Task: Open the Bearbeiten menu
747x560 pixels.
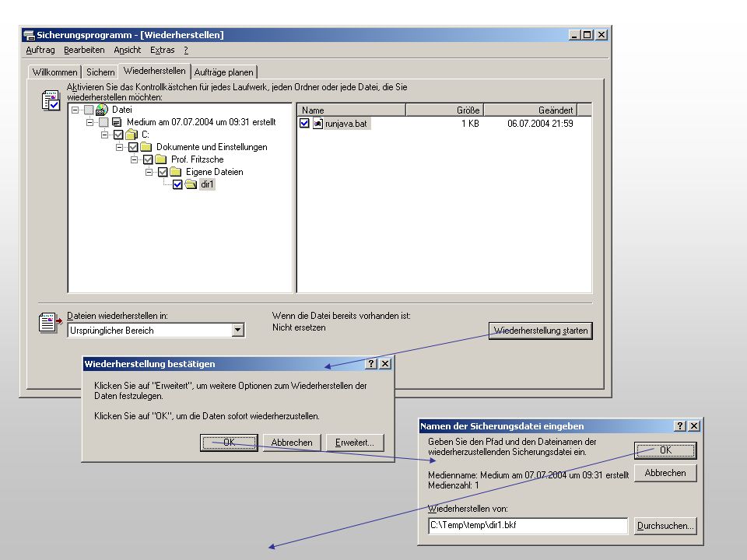Action: (84, 50)
